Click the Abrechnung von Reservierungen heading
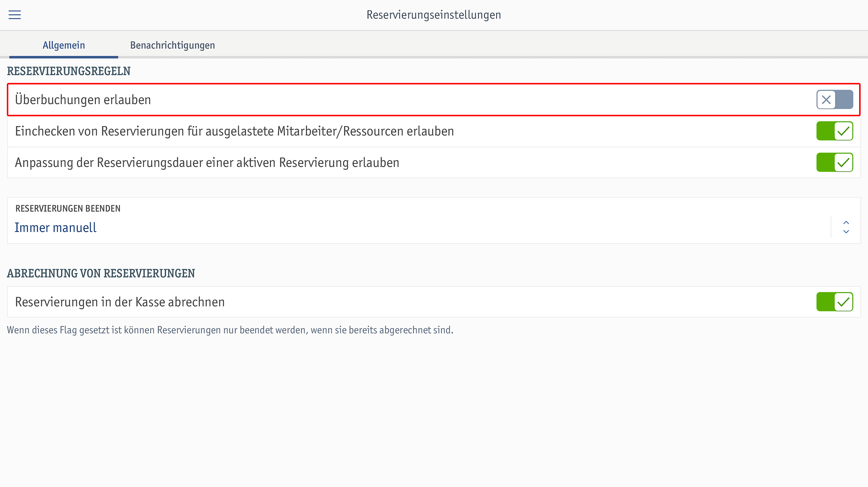The image size is (868, 487). click(101, 274)
